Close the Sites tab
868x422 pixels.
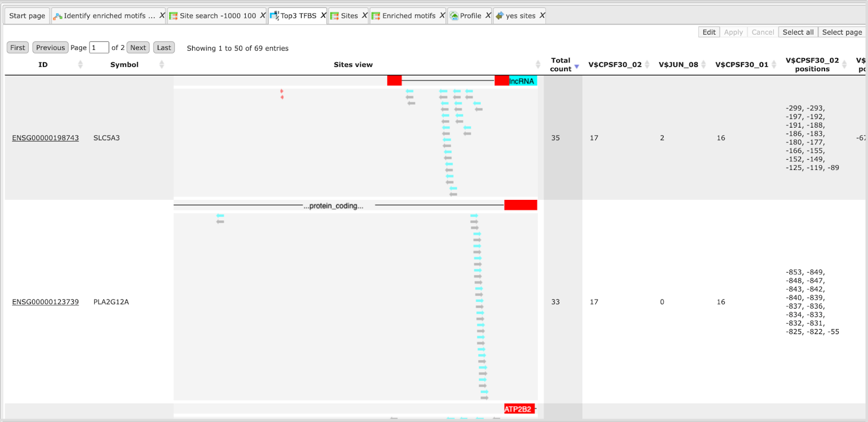(365, 16)
